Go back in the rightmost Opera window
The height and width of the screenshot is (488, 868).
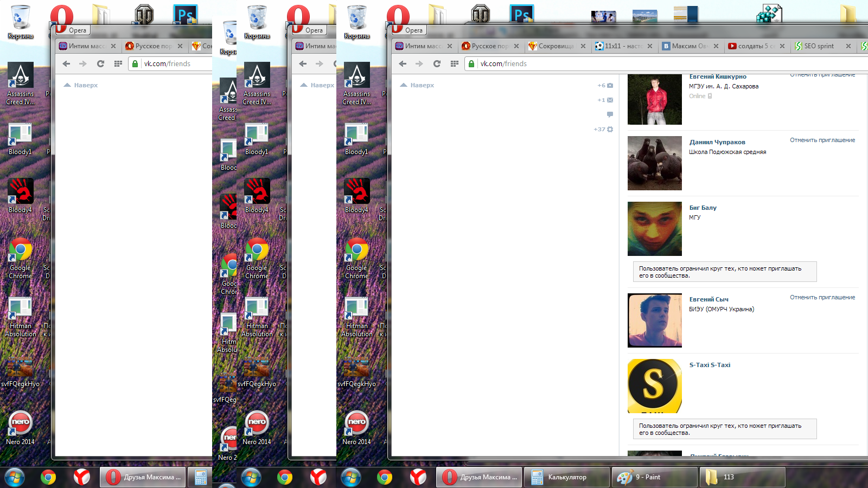click(x=403, y=63)
